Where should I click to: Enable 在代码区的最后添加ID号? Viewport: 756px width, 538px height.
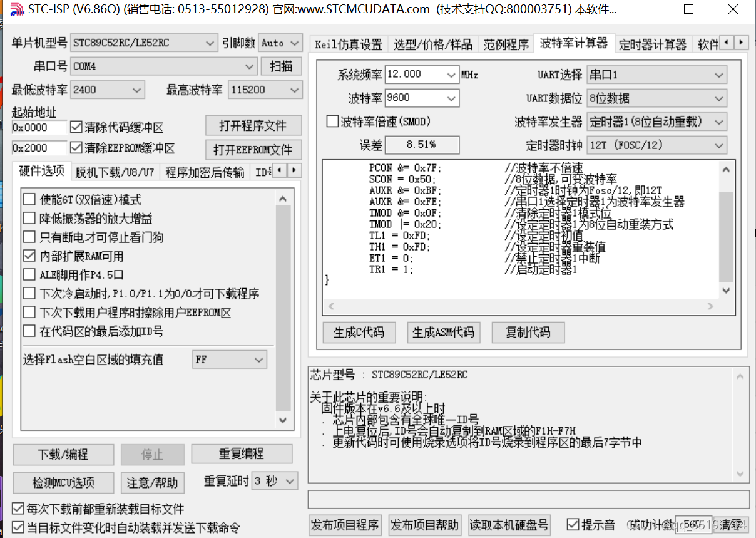29,331
